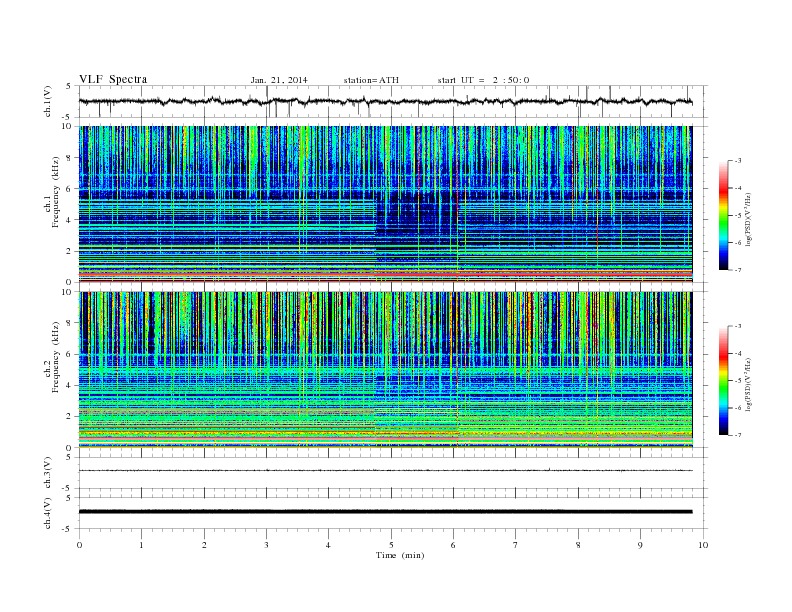Select the "Jan. 21, 2014" date text
Viewport: 792px width, 612px height.
point(279,80)
